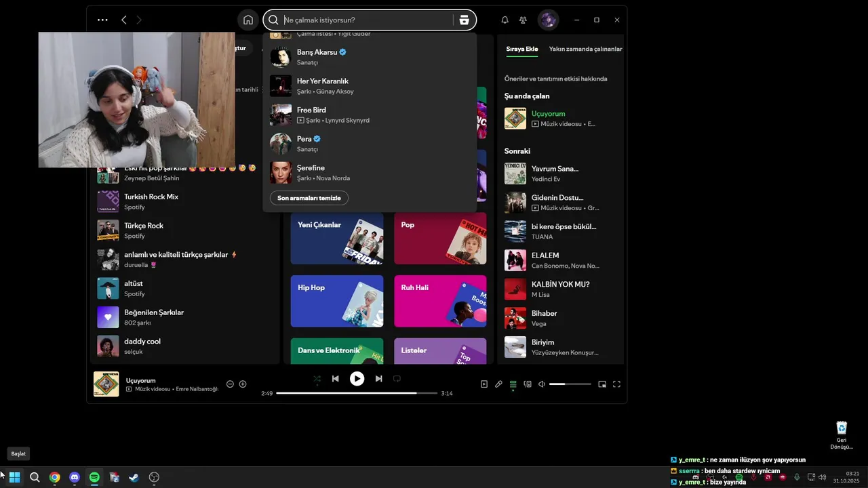868x488 pixels.
Task: Open Discord from the taskbar
Action: pos(75,477)
